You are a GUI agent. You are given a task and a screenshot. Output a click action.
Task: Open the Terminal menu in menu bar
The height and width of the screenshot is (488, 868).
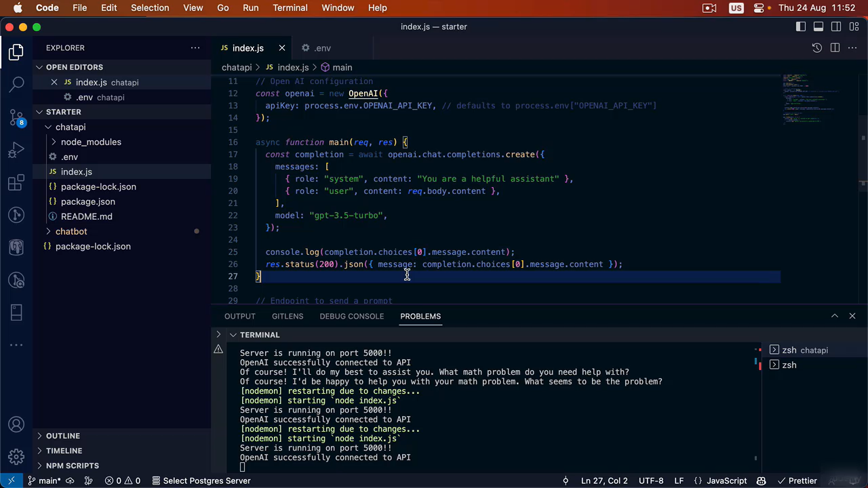click(290, 7)
